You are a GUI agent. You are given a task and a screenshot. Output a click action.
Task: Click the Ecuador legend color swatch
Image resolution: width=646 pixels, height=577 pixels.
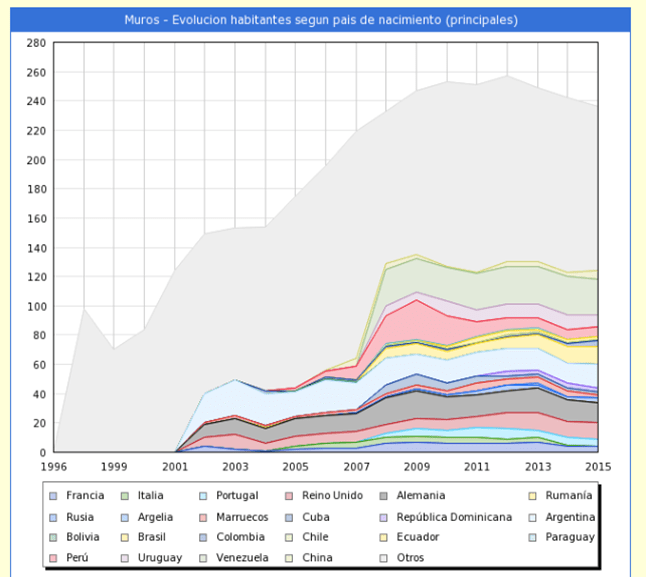[x=388, y=537]
